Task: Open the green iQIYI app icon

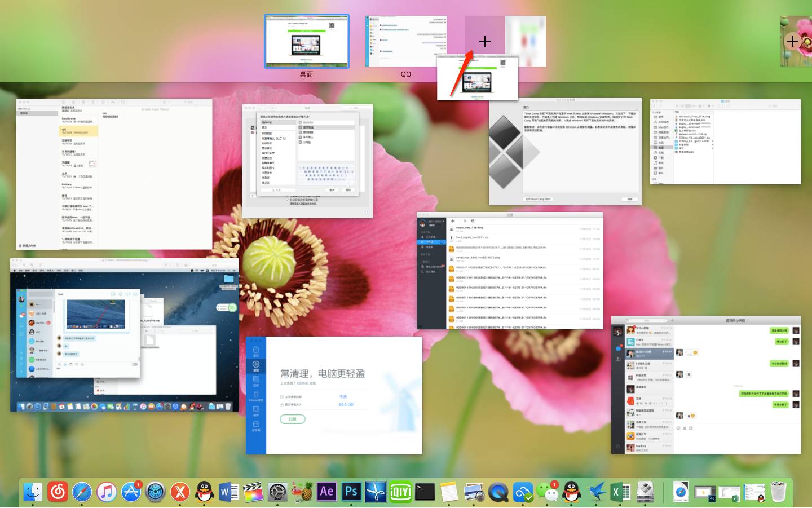Action: [x=400, y=492]
